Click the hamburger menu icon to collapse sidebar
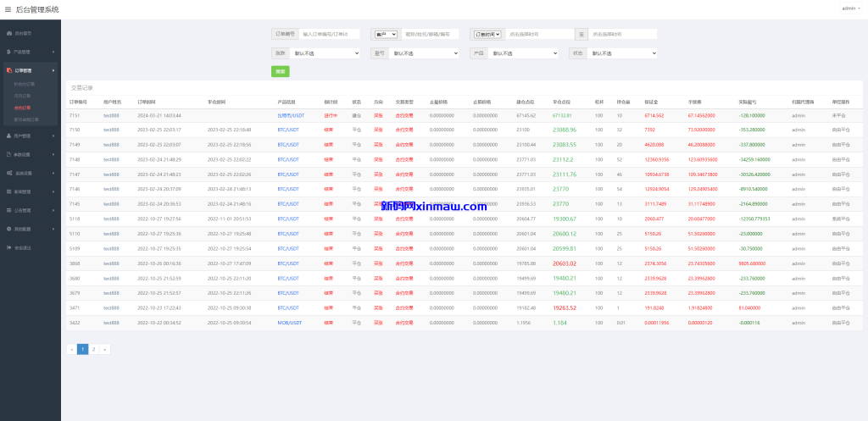The image size is (868, 421). pyautogui.click(x=8, y=9)
